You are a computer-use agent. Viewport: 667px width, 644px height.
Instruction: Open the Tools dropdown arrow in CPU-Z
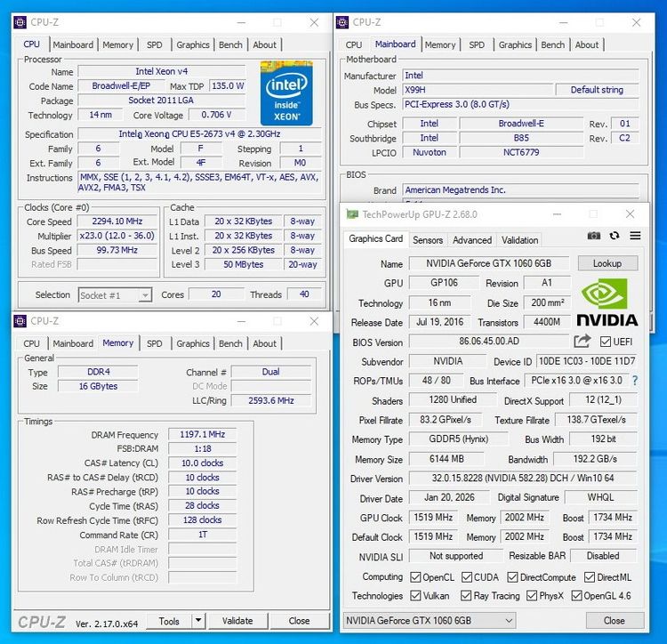[198, 621]
